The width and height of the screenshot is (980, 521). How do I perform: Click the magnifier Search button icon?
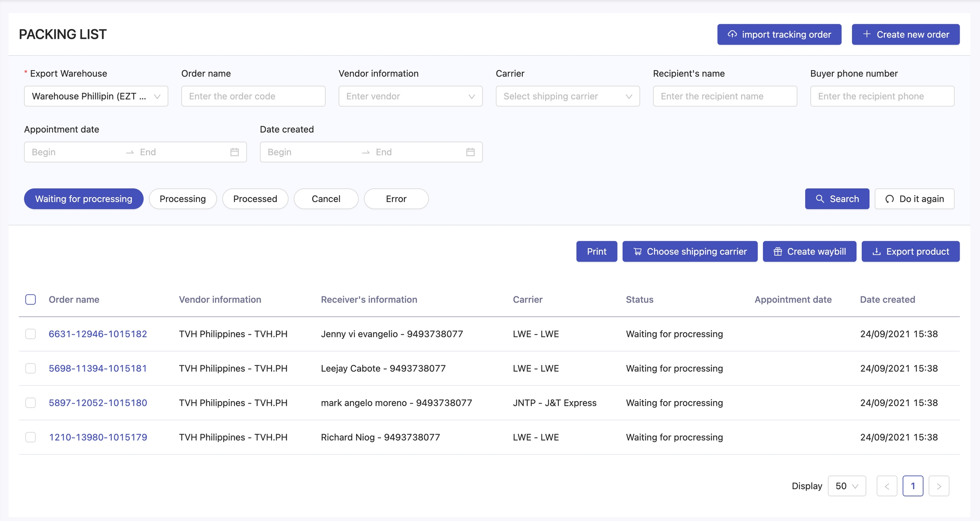(x=820, y=199)
